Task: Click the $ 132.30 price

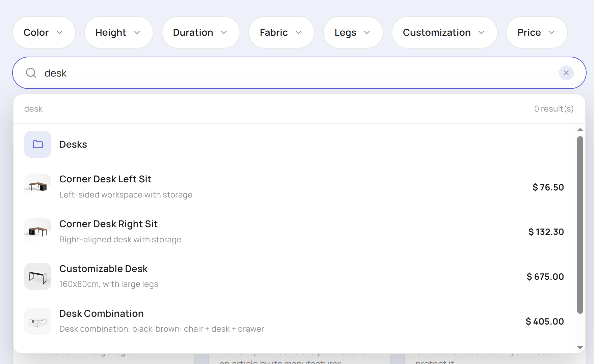Action: 546,232
